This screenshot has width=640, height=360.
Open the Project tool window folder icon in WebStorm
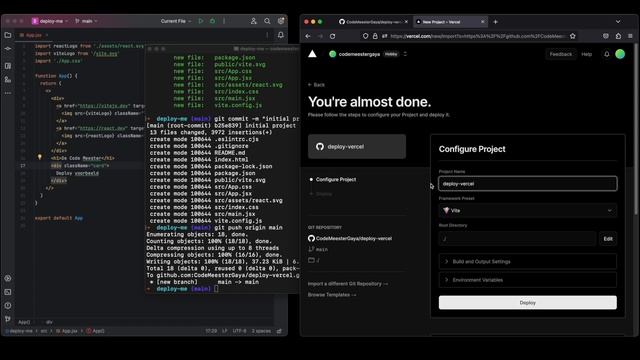(8, 35)
